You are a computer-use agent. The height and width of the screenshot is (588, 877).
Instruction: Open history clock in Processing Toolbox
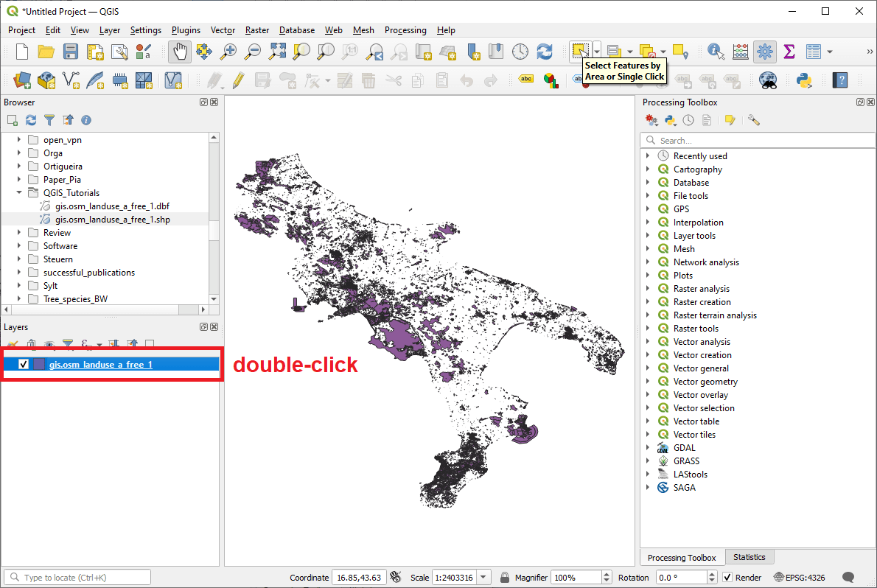coord(688,119)
